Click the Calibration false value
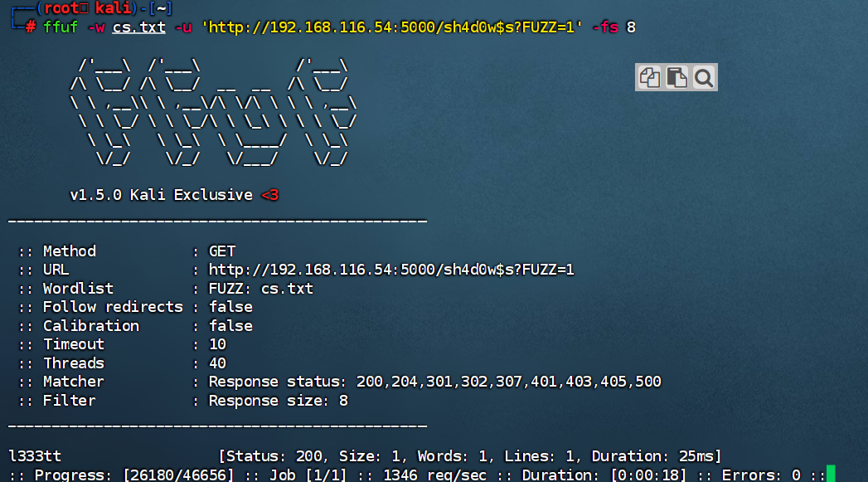The height and width of the screenshot is (482, 868). [x=230, y=325]
